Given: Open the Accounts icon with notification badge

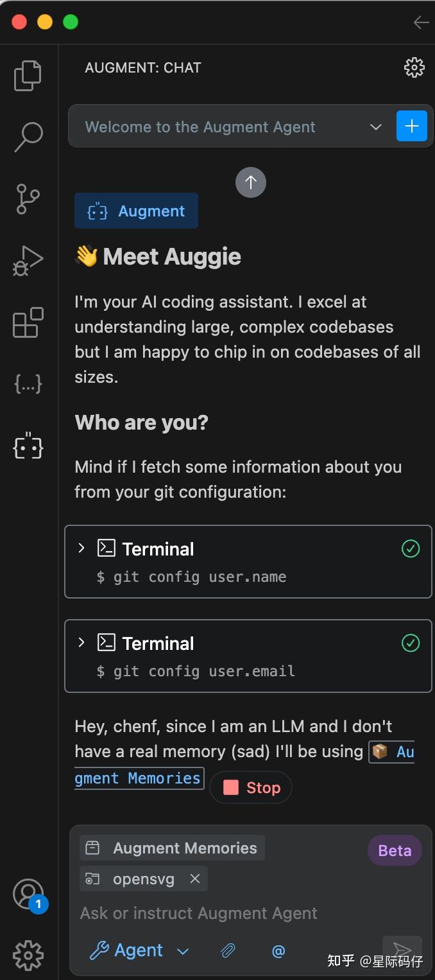Looking at the screenshot, I should (28, 893).
